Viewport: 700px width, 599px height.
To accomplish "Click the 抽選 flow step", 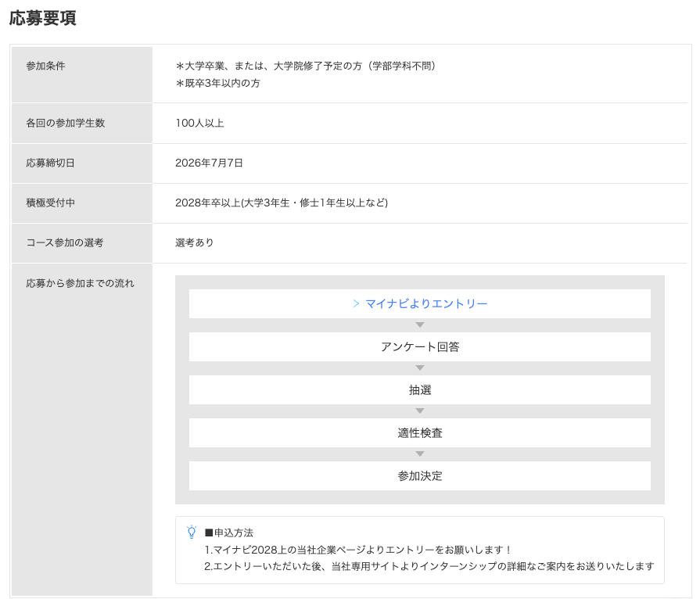I will click(420, 390).
